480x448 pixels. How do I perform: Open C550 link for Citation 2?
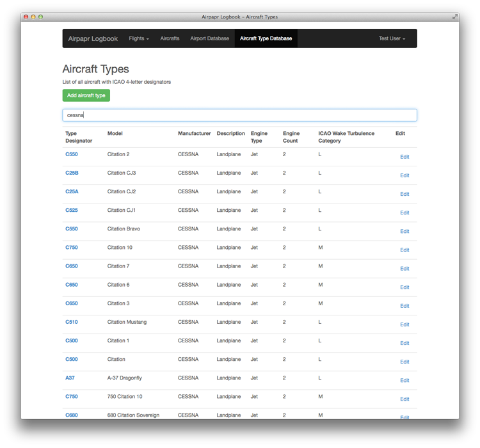click(71, 154)
